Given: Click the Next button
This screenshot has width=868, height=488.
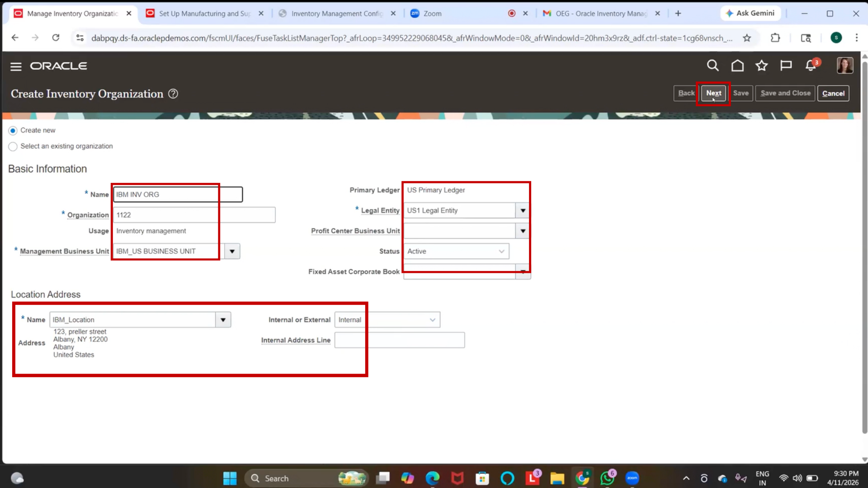Looking at the screenshot, I should click(713, 93).
